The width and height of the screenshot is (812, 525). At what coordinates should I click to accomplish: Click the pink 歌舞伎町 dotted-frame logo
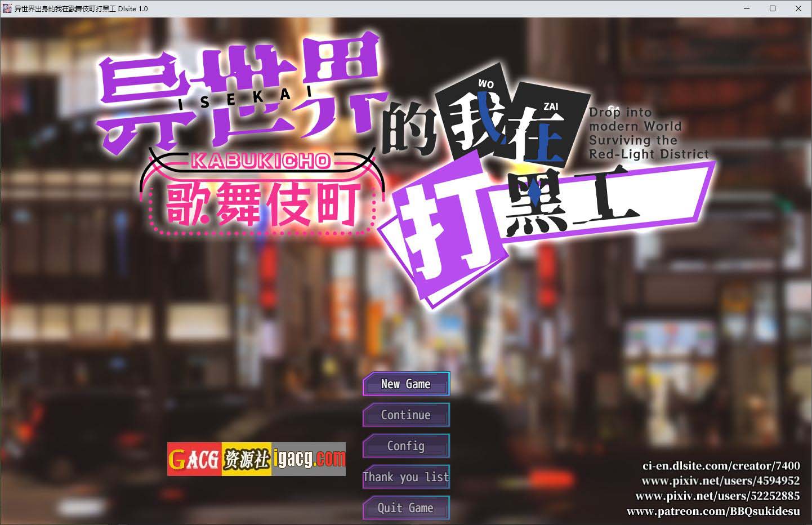(x=263, y=206)
